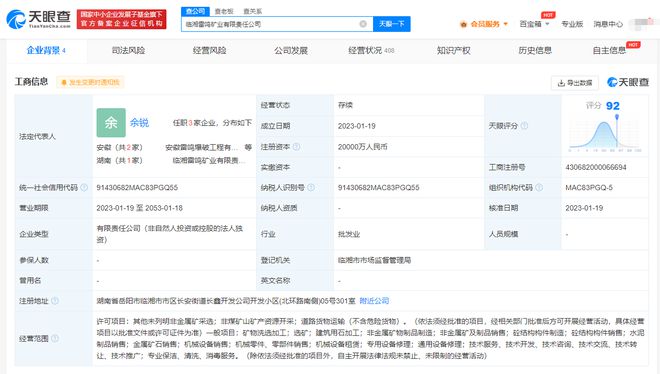This screenshot has width=660, height=374.
Task: Click the info icon beside 注册资本
Action: click(x=296, y=146)
